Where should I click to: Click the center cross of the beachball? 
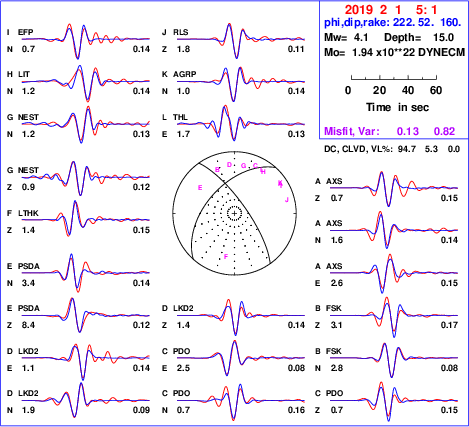click(x=234, y=213)
